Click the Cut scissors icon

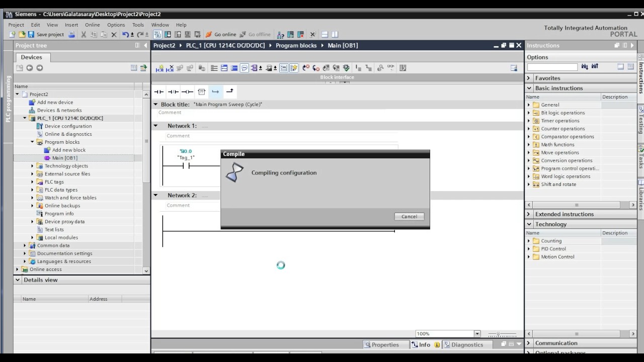click(84, 34)
